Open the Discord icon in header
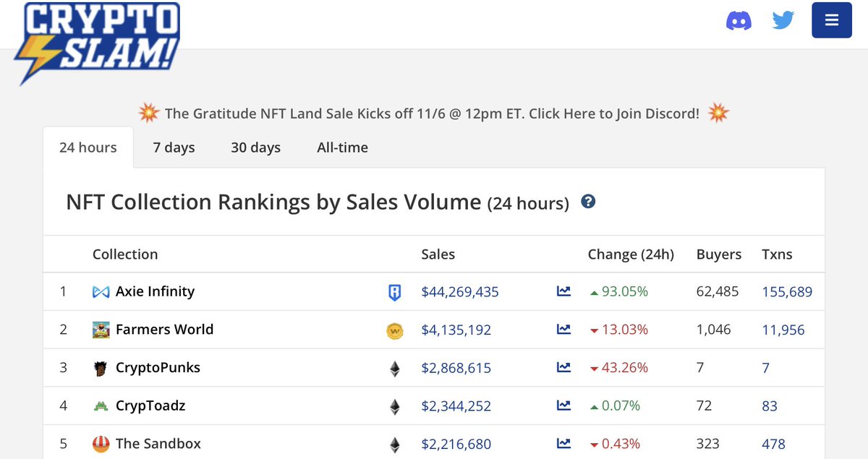 click(739, 20)
